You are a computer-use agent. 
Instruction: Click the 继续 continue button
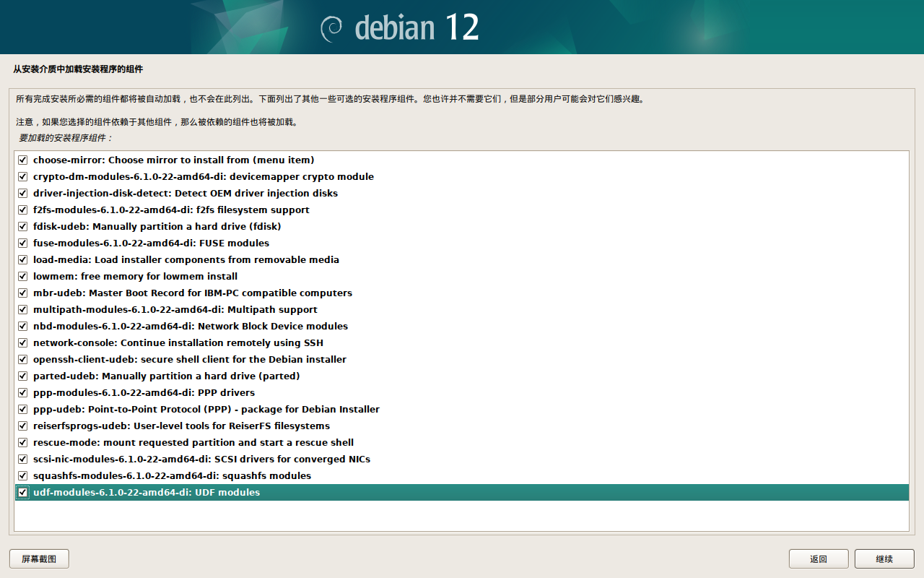884,558
